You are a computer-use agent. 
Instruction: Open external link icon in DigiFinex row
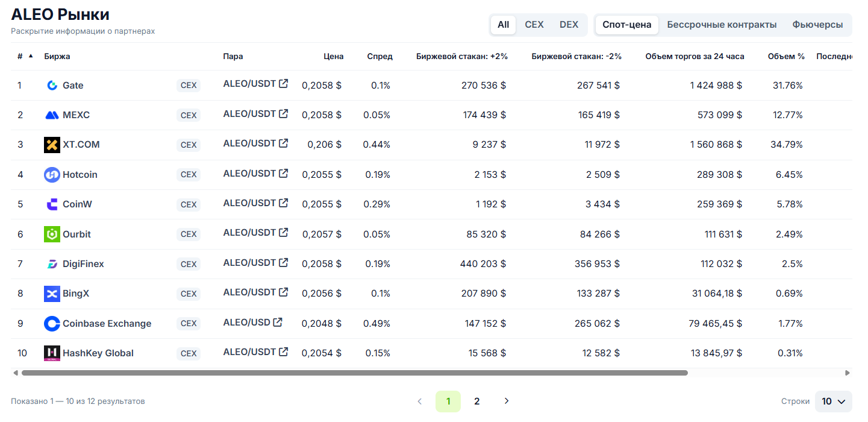pyautogui.click(x=283, y=262)
